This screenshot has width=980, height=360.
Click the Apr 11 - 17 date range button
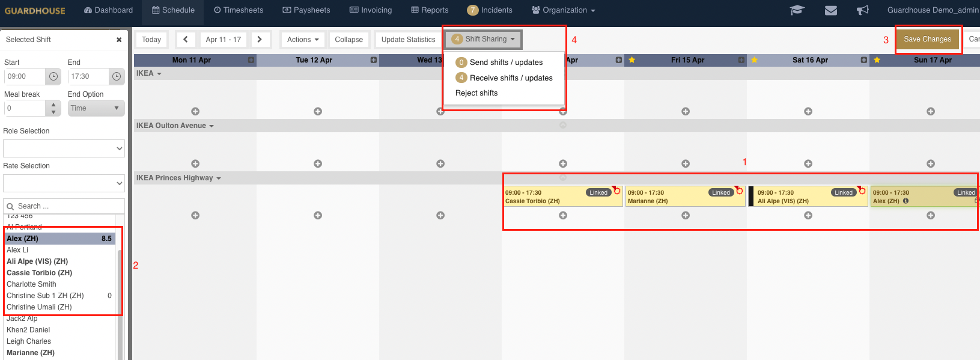click(224, 40)
